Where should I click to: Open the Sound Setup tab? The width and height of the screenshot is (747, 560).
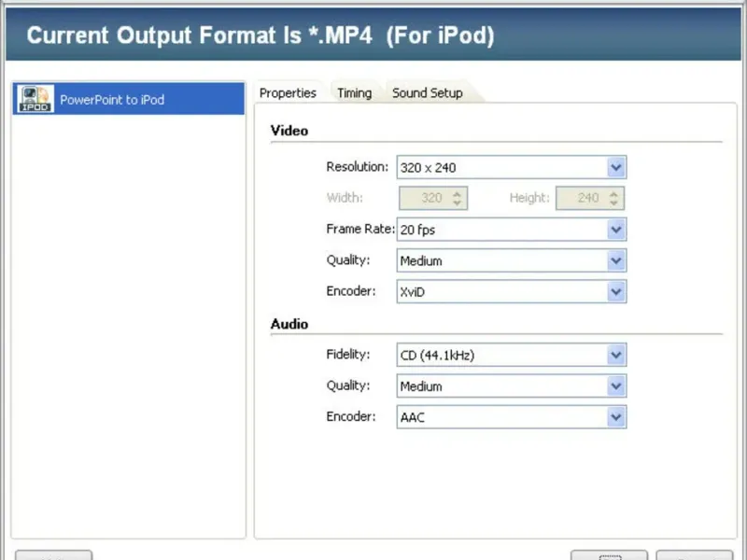point(428,92)
